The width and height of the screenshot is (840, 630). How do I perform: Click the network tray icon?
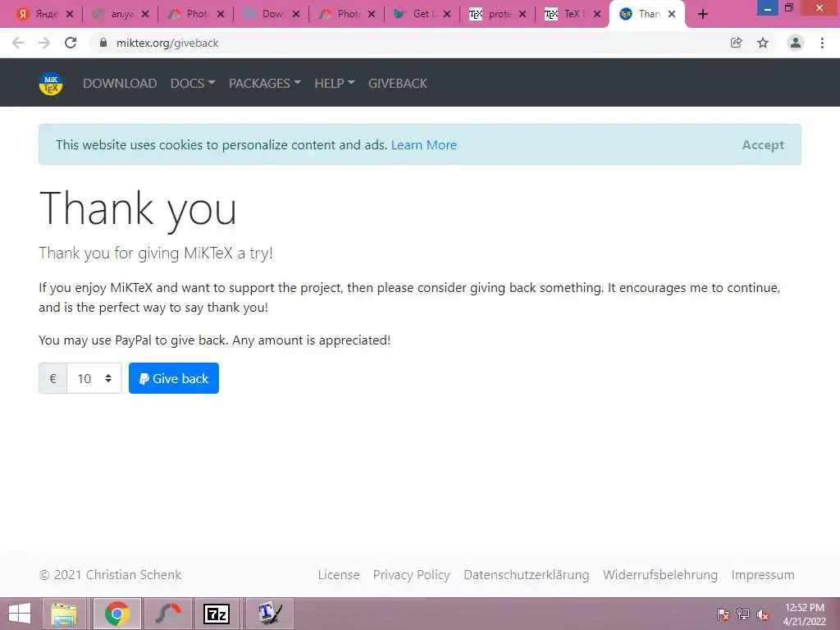tap(743, 614)
